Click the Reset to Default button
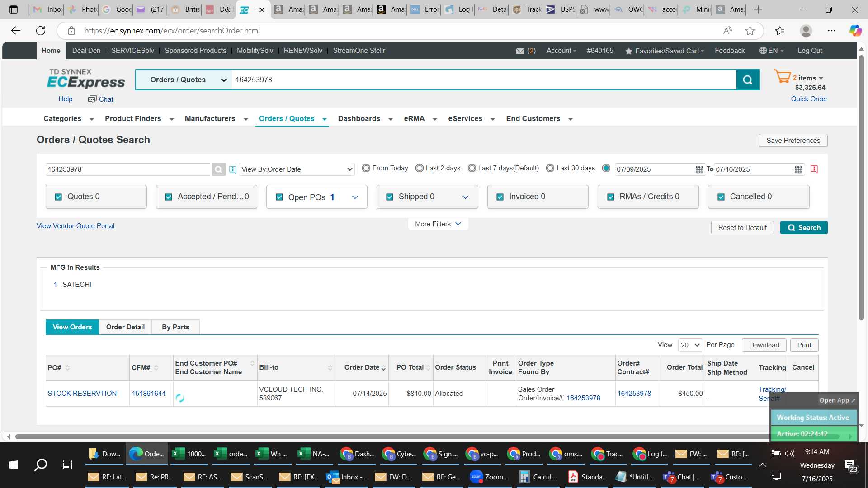868x488 pixels. tap(742, 228)
